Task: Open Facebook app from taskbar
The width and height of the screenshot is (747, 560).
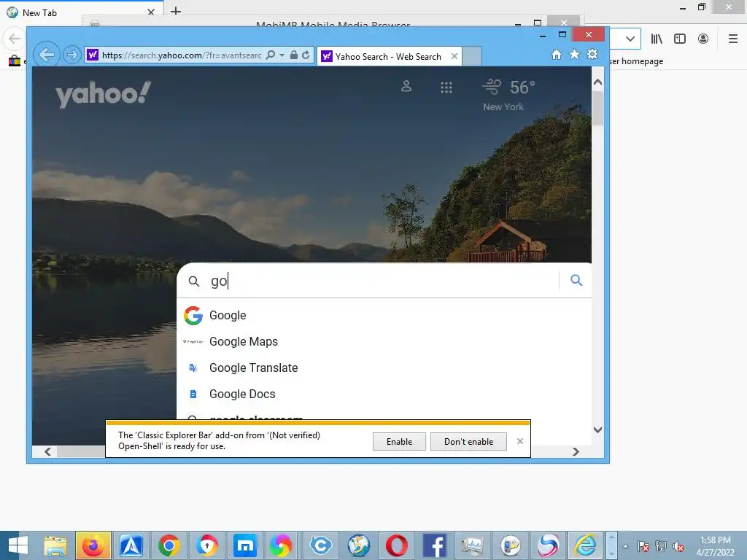Action: (x=435, y=545)
